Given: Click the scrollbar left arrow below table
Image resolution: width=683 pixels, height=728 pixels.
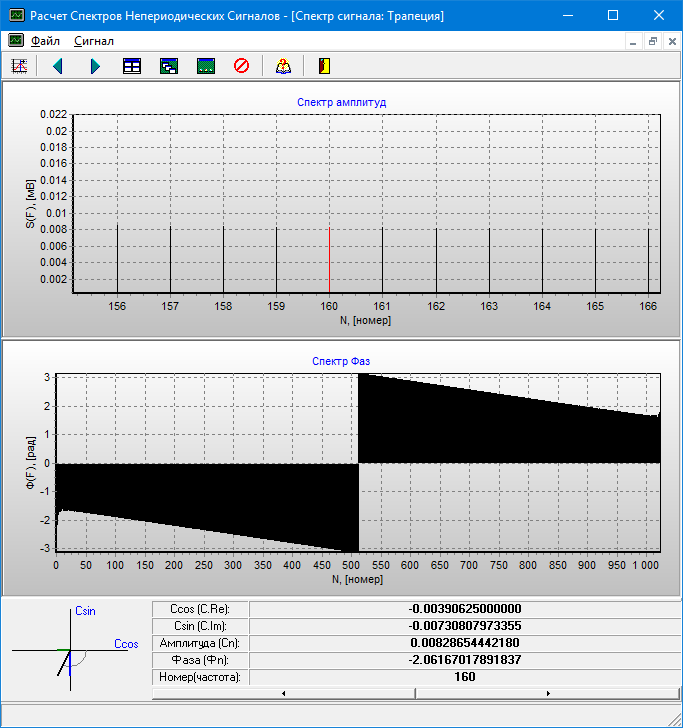Looking at the screenshot, I should click(284, 693).
